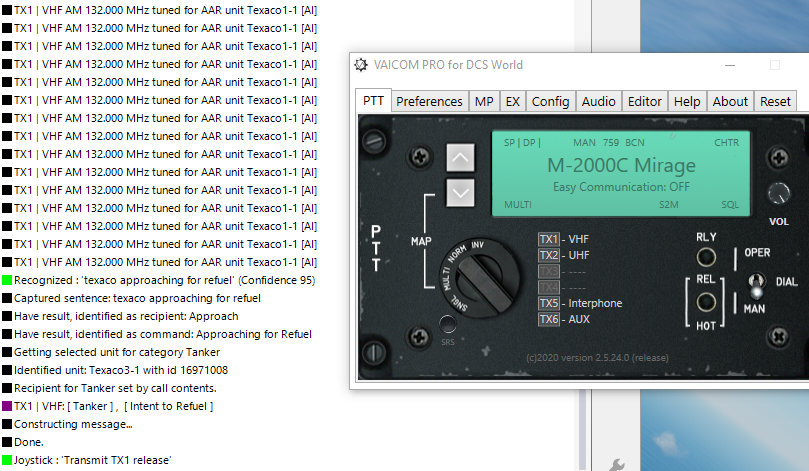Click the disabled TX3 label box
This screenshot has height=471, width=809.
pos(548,271)
